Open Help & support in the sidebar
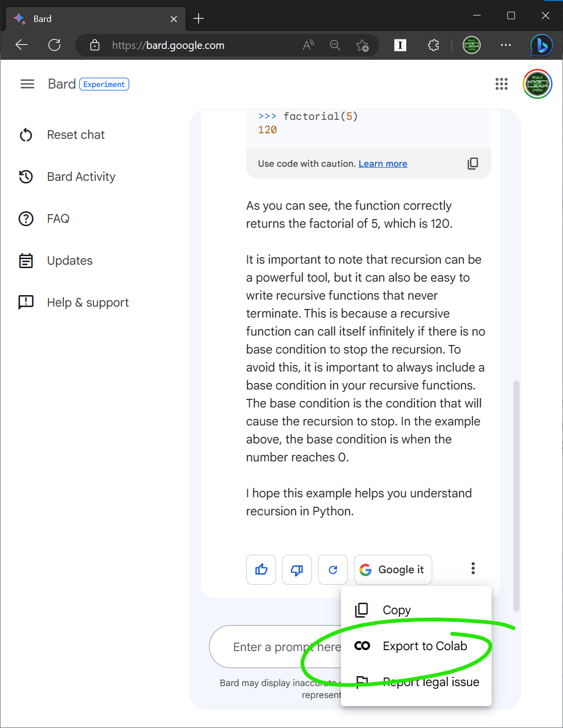Image resolution: width=563 pixels, height=728 pixels. click(x=88, y=303)
